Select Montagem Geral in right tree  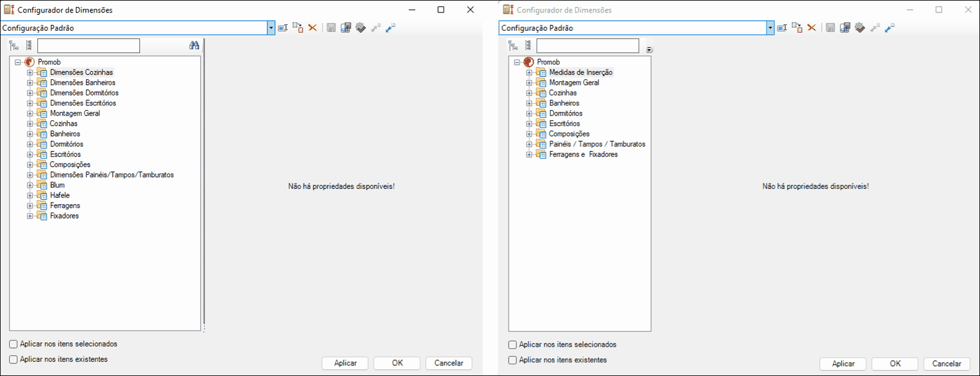tap(574, 83)
